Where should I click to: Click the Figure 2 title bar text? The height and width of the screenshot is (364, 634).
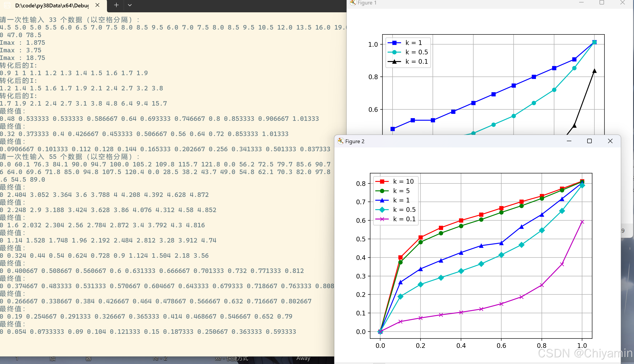pos(354,141)
